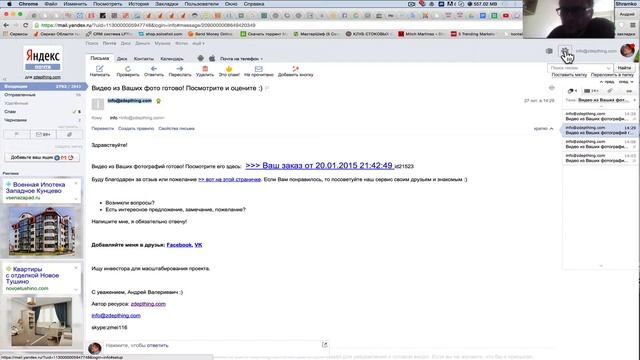Click the Квартиры с отделкой room ad image
The height and width of the screenshot is (360, 640).
point(42,322)
